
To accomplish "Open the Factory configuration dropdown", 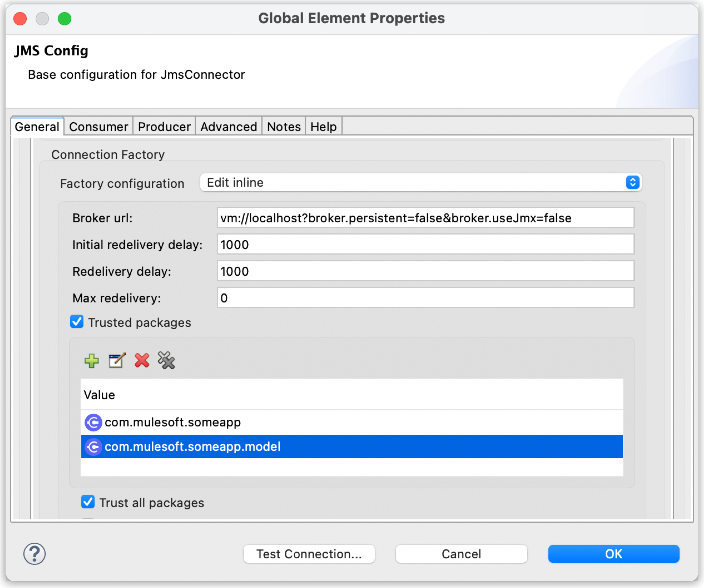I will click(x=421, y=182).
